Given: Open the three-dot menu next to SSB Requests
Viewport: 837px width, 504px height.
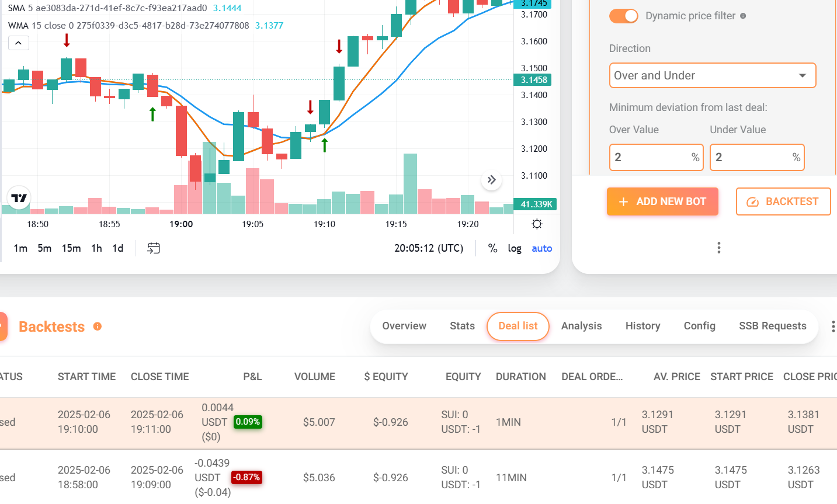Looking at the screenshot, I should (x=833, y=326).
